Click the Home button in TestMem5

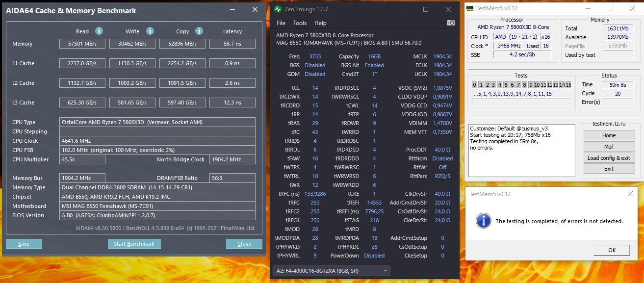[609, 135]
